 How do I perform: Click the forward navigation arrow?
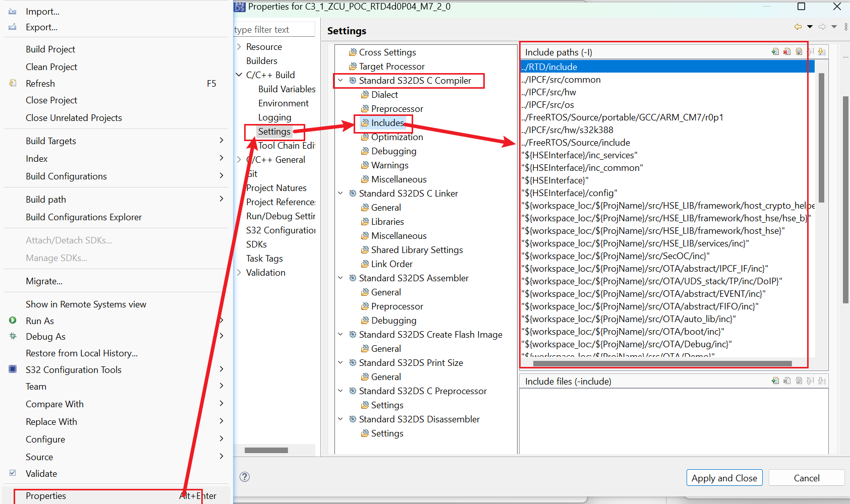coord(822,26)
